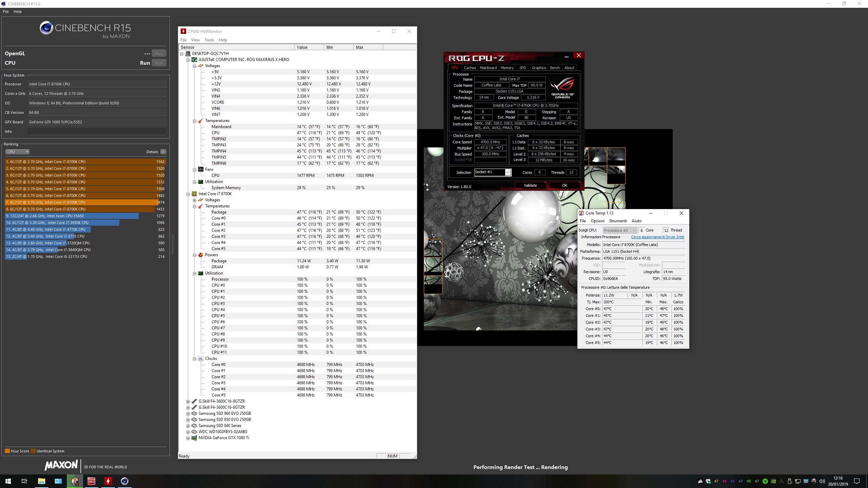
Task: Open the Bench tab in CPU-Z
Action: point(555,68)
